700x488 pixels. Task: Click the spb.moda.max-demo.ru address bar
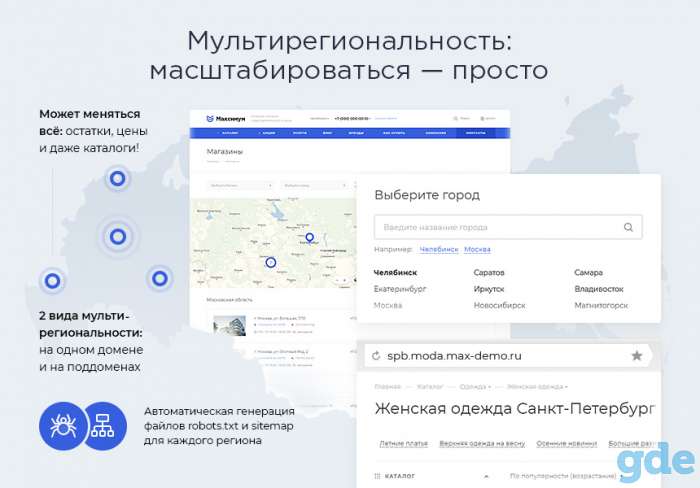[508, 356]
